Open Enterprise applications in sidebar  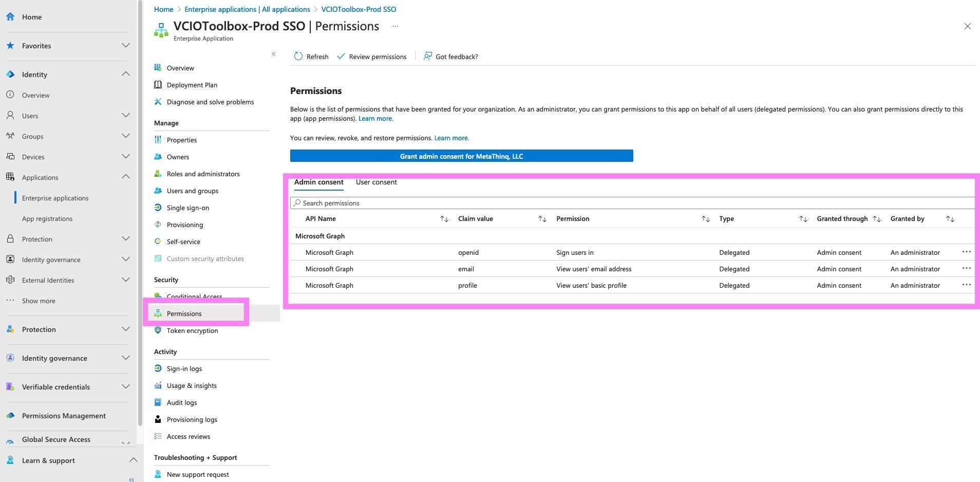click(x=55, y=198)
